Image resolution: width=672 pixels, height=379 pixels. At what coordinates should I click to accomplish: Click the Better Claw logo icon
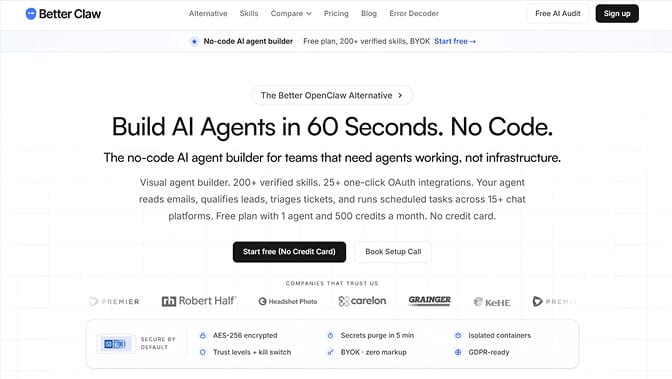point(31,14)
